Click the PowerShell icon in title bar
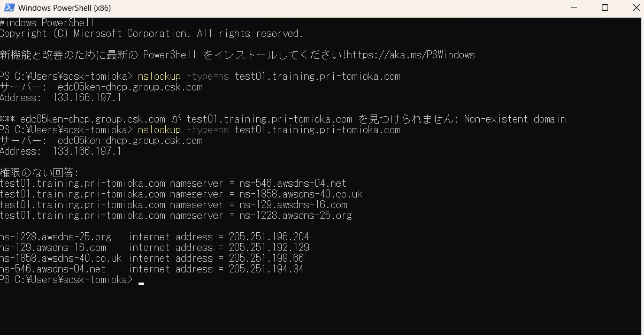The width and height of the screenshot is (644, 335). pos(9,8)
